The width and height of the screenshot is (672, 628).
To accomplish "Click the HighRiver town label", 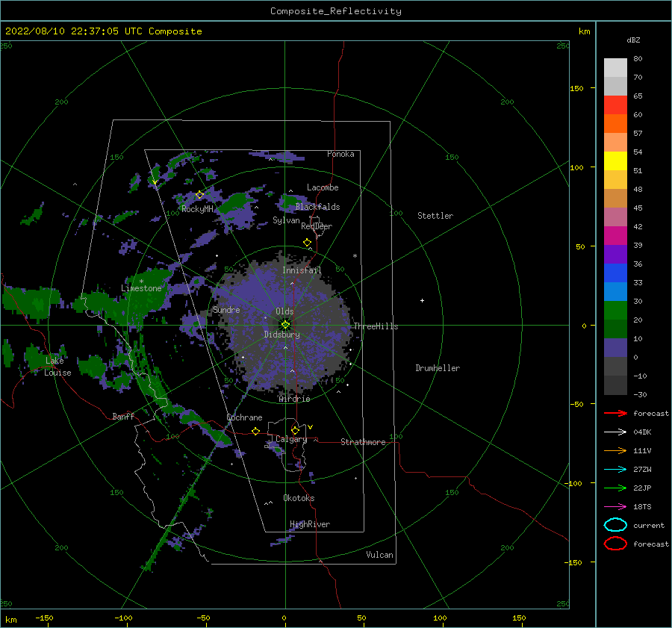I will 310,524.
